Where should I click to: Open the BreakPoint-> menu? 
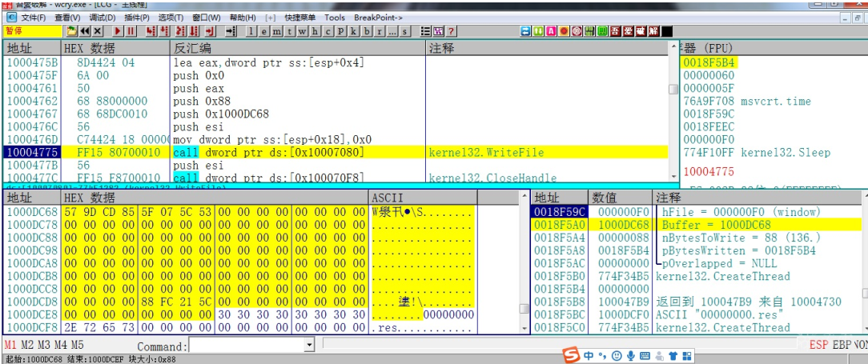pos(378,18)
